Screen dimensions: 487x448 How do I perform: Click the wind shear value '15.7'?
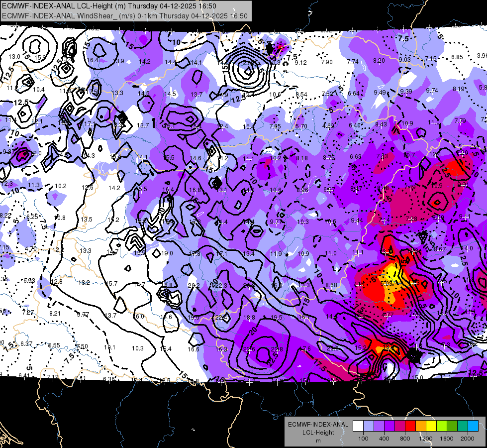click(x=112, y=284)
